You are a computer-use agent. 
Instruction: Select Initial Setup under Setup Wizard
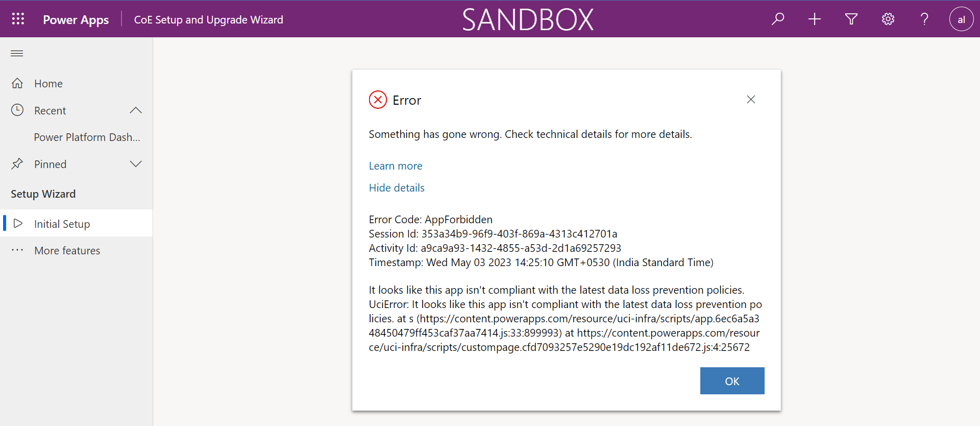coord(62,223)
